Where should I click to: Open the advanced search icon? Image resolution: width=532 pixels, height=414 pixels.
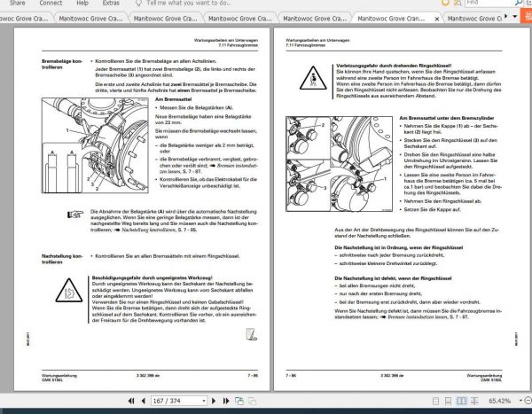point(458,3)
